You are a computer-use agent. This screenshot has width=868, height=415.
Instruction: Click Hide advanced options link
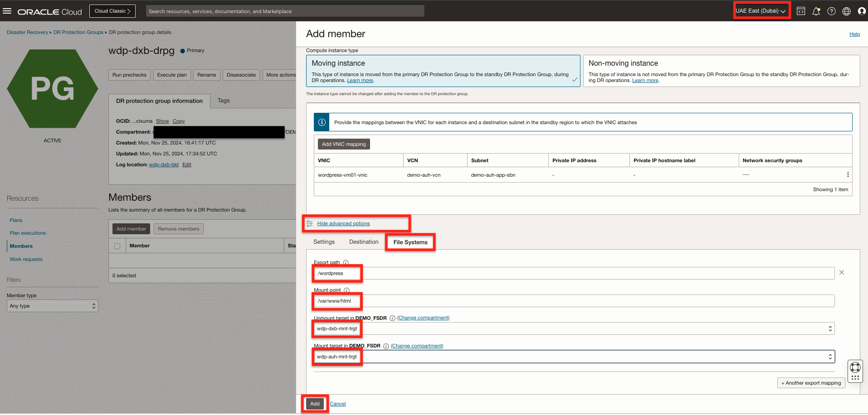point(343,223)
